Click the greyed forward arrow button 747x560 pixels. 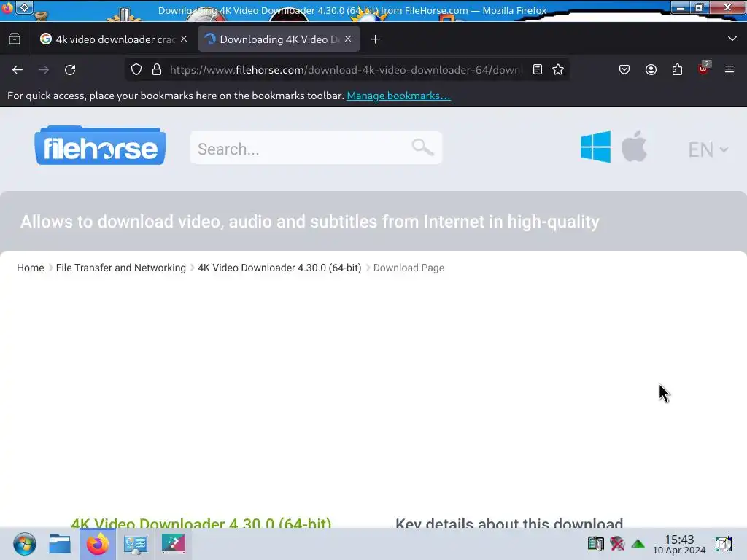tap(44, 70)
